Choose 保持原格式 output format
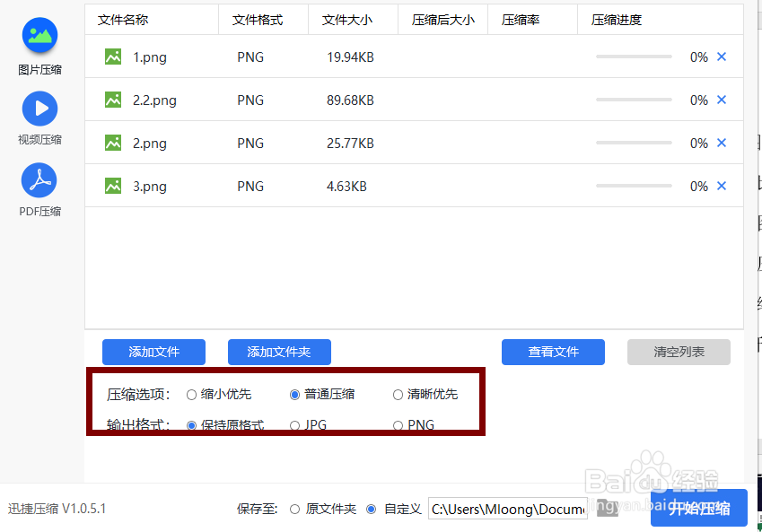Viewport: 762px width, 532px height. 191,425
